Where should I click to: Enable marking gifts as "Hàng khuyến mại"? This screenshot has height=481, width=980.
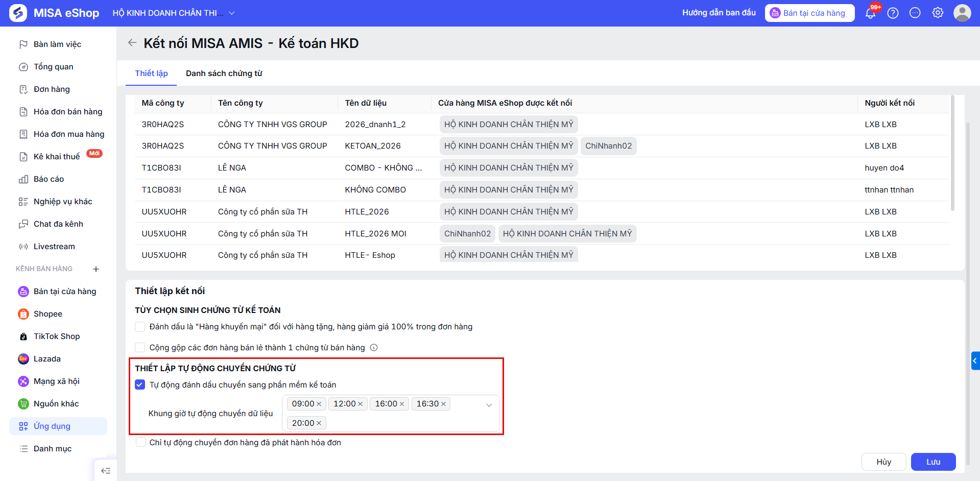[140, 327]
